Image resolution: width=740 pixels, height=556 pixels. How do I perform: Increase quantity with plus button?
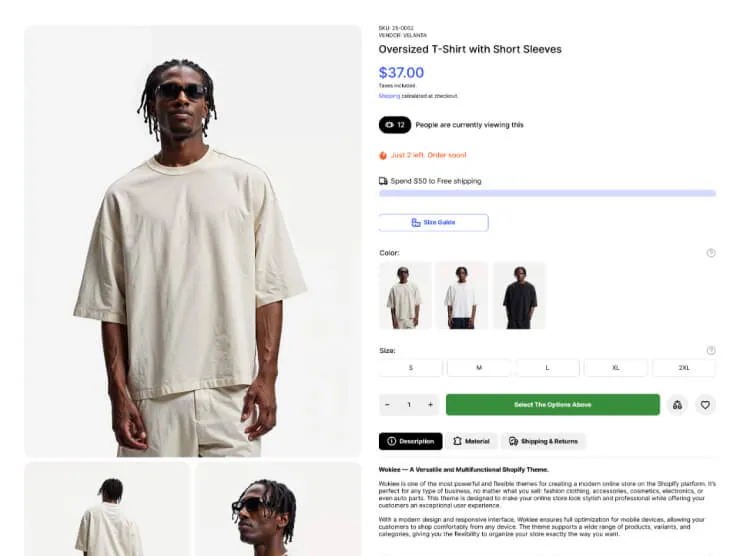(x=430, y=405)
